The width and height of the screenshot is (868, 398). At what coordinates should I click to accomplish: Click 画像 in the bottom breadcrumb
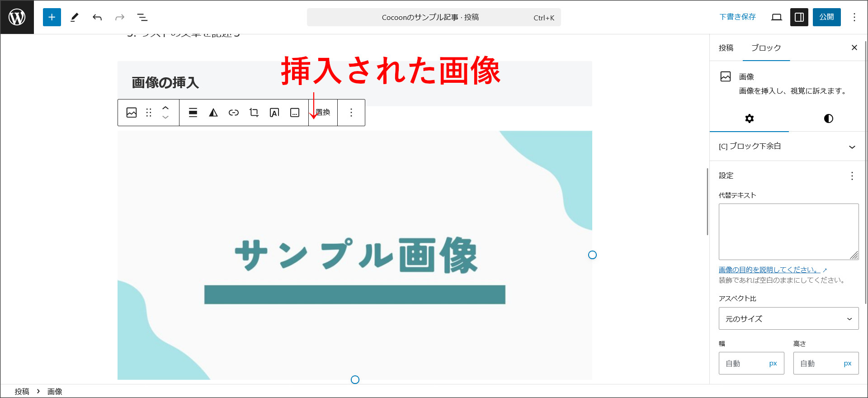(55, 392)
